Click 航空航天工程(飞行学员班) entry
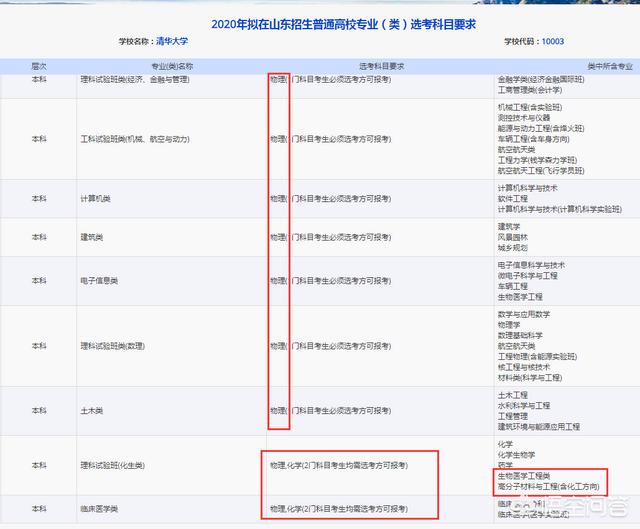Screen dimensions: 640x529 pos(541,171)
